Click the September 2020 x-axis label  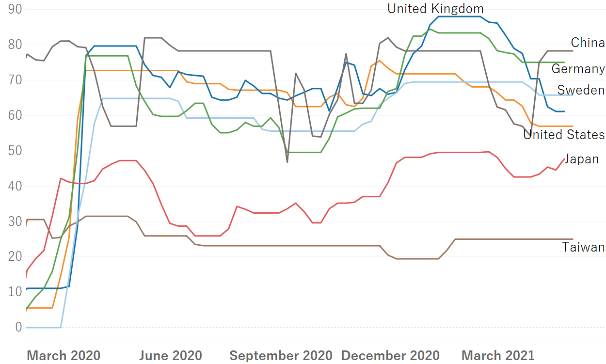tap(281, 355)
